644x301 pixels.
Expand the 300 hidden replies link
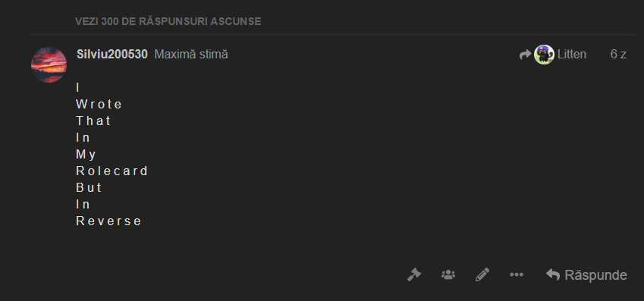(168, 21)
